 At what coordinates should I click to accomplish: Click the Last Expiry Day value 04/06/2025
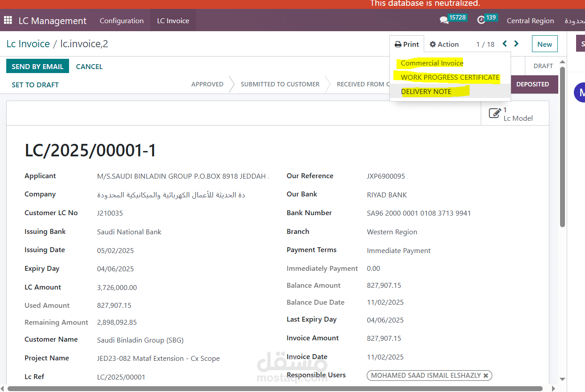pyautogui.click(x=385, y=320)
